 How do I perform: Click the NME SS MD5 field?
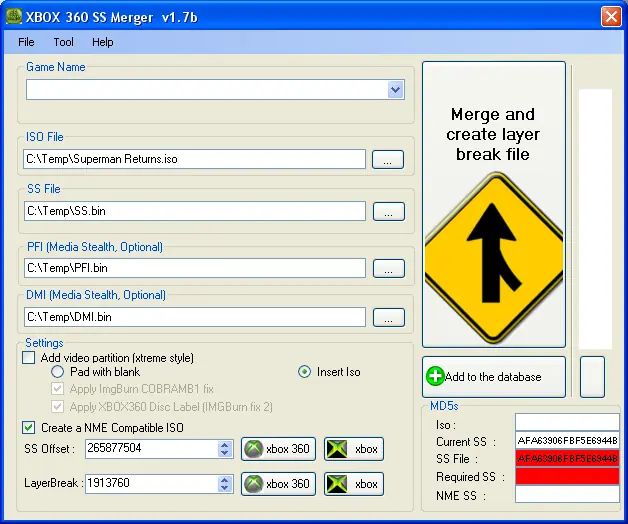click(x=567, y=494)
